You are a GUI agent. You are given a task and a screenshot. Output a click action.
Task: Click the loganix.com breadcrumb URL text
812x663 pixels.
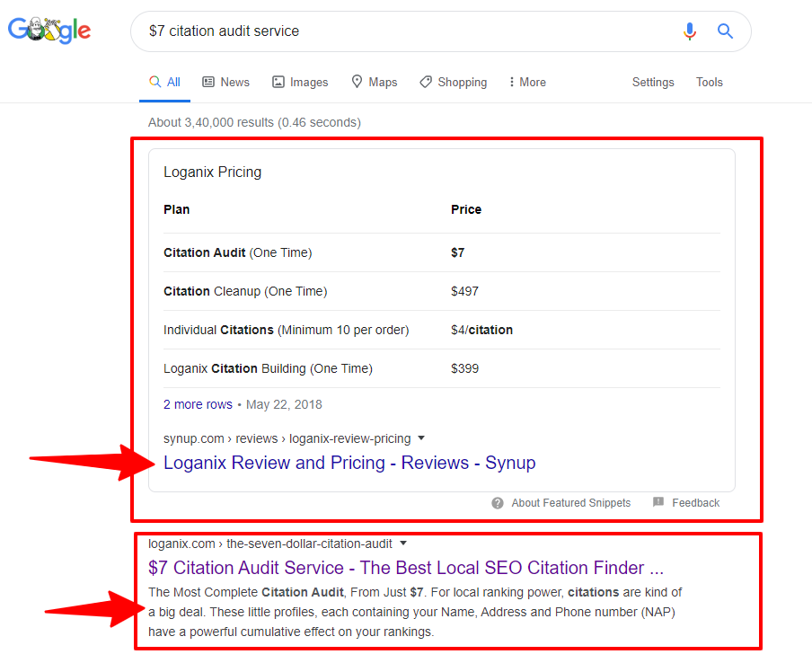(270, 544)
